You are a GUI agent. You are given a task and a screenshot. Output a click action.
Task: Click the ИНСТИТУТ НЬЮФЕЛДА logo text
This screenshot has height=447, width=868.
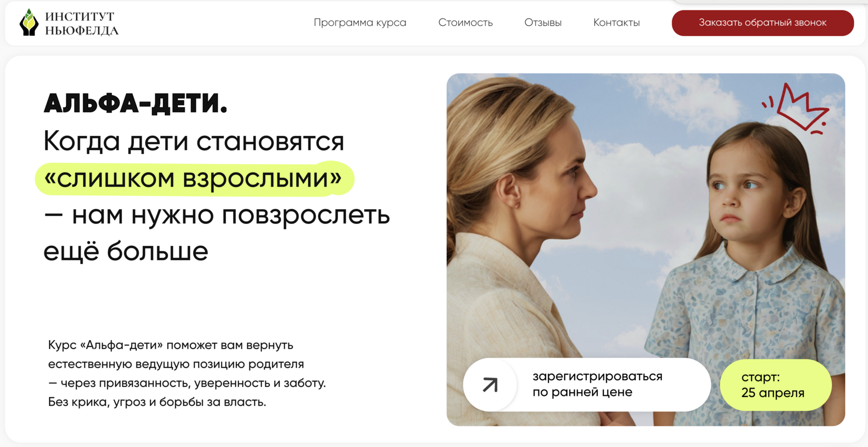click(x=82, y=24)
